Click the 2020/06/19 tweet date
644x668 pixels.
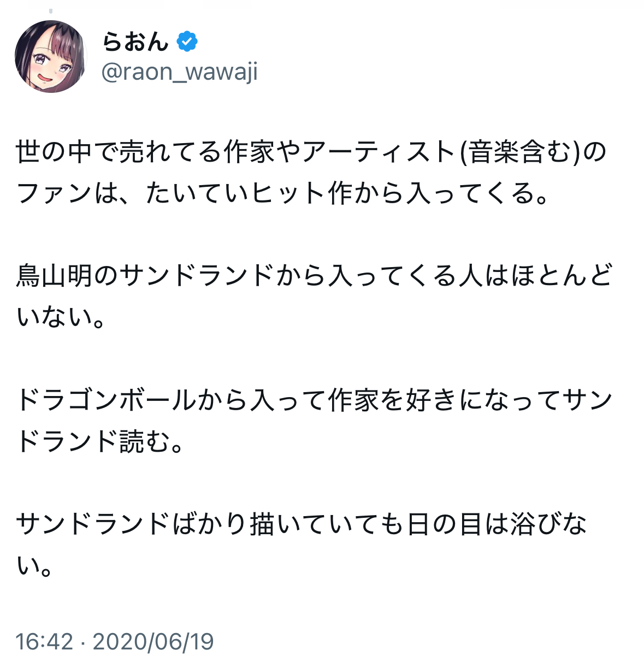pyautogui.click(x=153, y=641)
